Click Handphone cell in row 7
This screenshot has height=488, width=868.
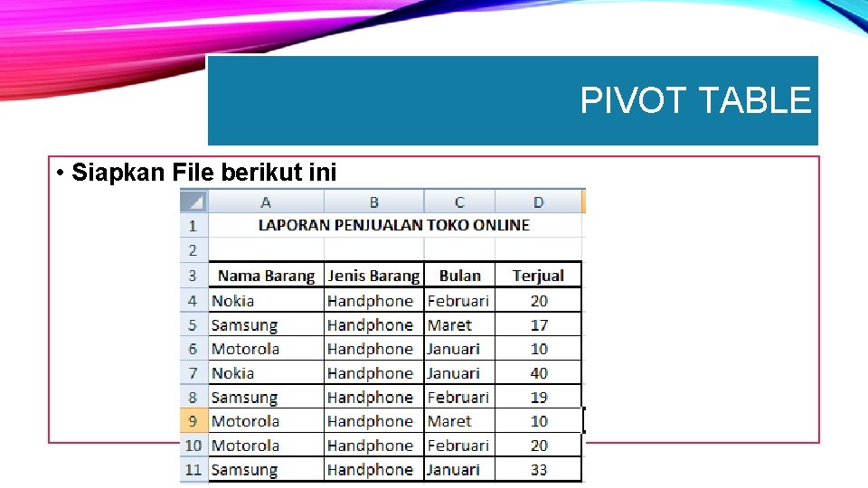coord(373,372)
